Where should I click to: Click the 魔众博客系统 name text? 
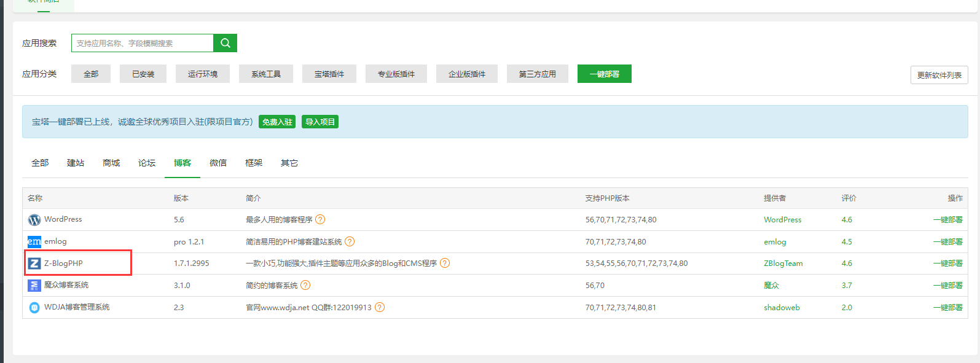click(66, 285)
